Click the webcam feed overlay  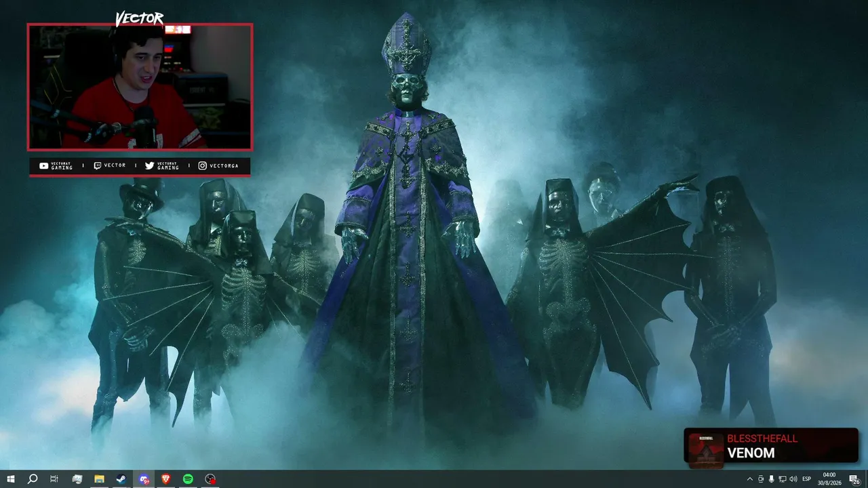pyautogui.click(x=140, y=87)
